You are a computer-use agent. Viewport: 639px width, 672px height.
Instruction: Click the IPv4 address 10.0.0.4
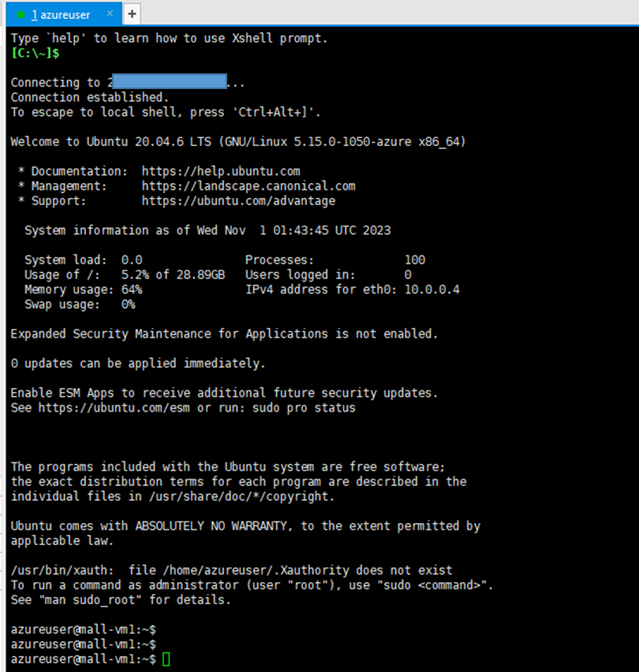432,289
